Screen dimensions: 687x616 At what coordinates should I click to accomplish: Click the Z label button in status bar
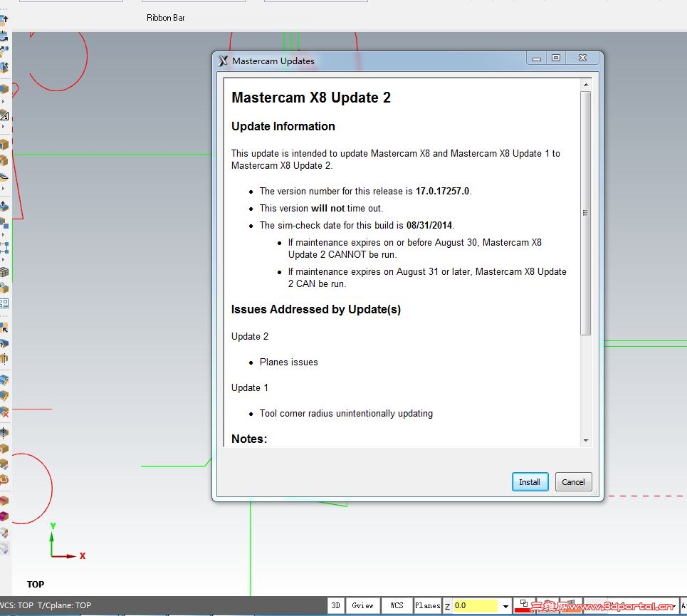(447, 606)
